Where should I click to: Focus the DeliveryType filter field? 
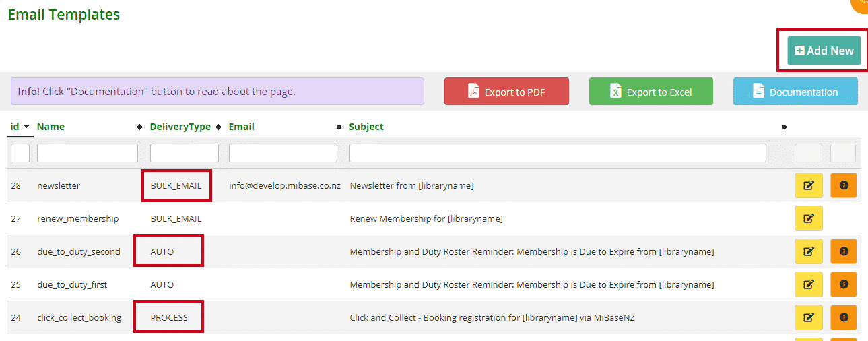point(185,153)
